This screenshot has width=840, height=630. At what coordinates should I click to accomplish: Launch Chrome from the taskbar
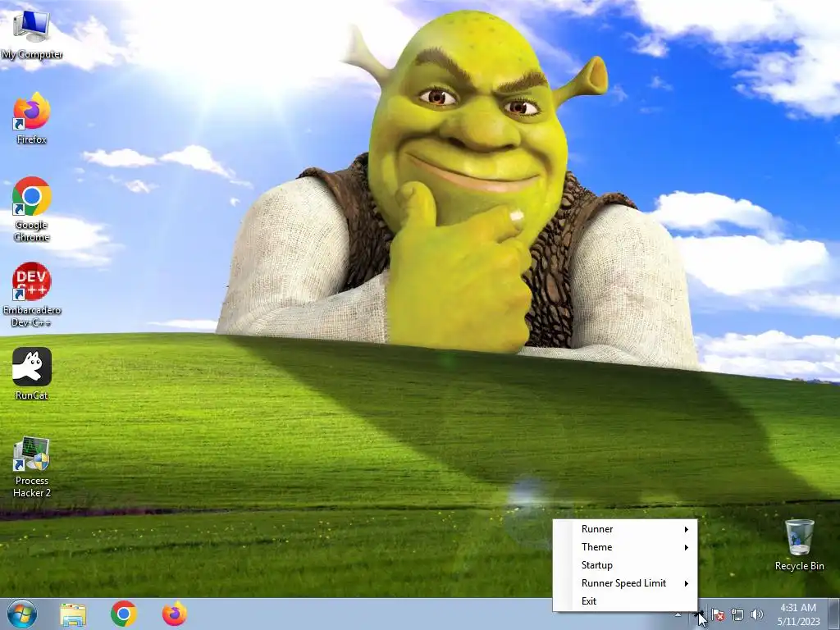pos(124,614)
